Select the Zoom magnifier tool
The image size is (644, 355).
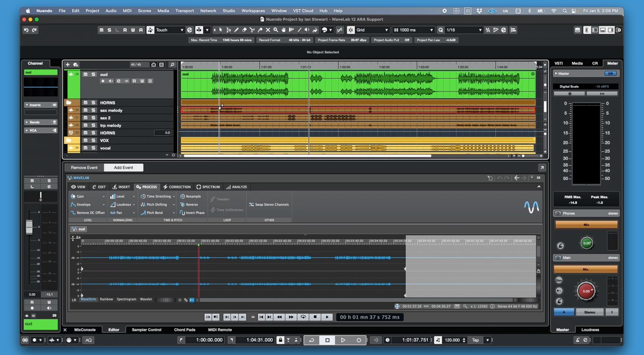pos(276,30)
